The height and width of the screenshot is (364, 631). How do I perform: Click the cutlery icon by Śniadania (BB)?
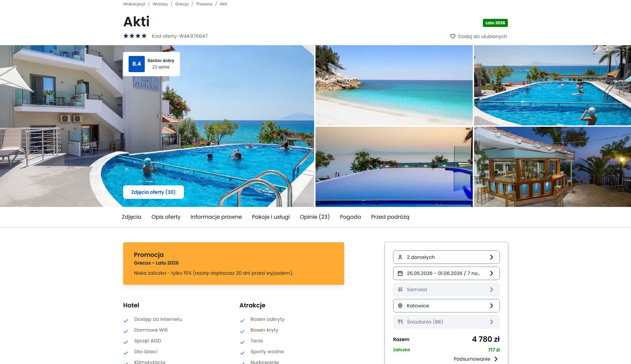(x=400, y=322)
